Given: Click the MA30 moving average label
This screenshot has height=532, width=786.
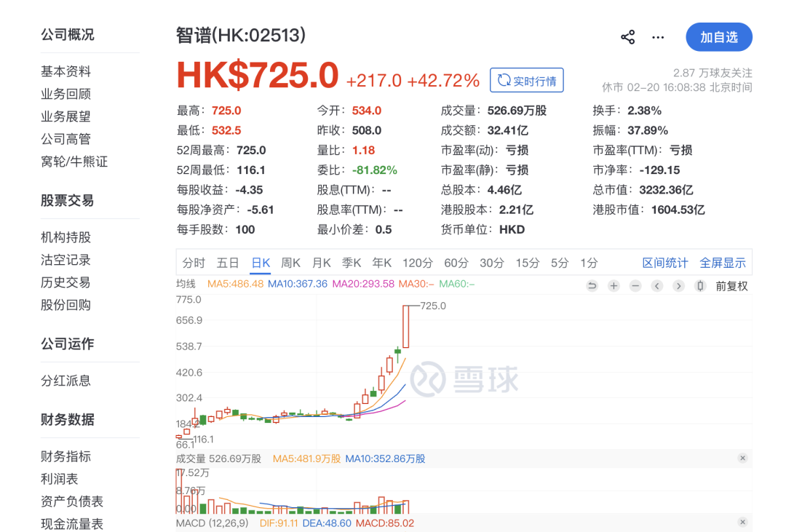Looking at the screenshot, I should click(416, 284).
